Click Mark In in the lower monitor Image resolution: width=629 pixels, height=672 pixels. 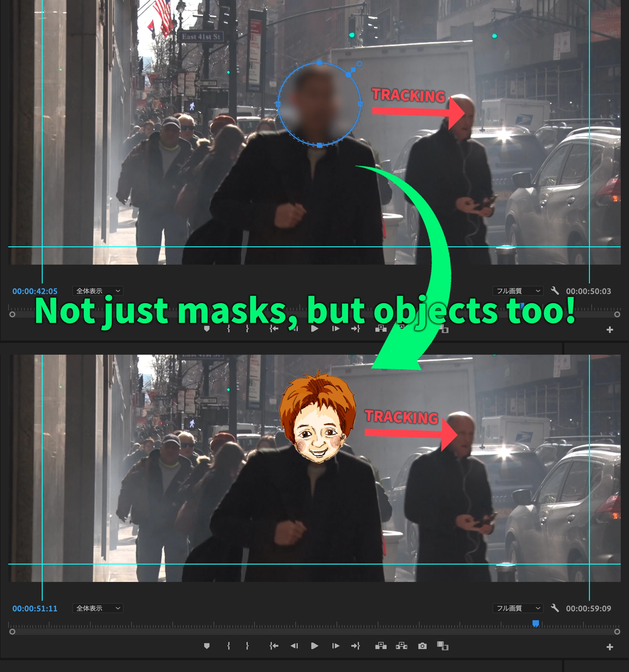229,646
